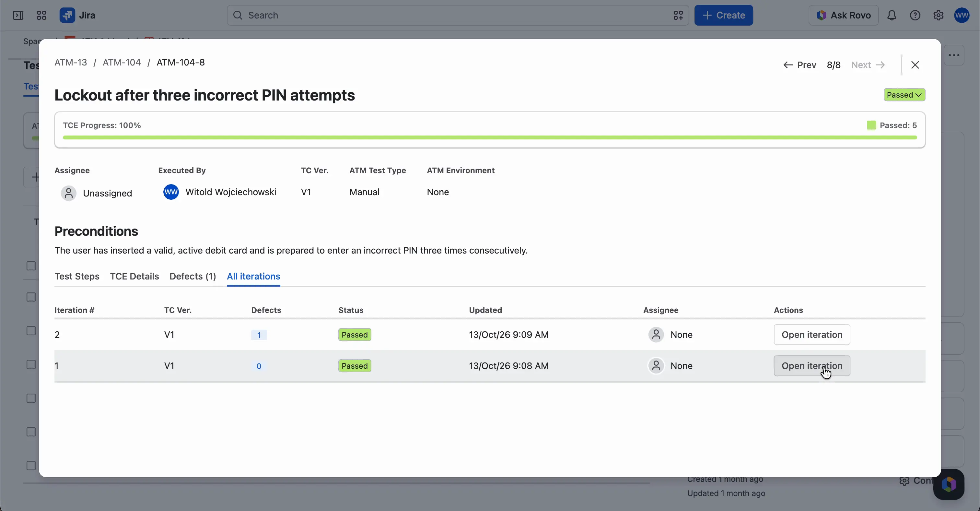Click the Create button
Viewport: 980px width, 511px height.
coord(723,15)
